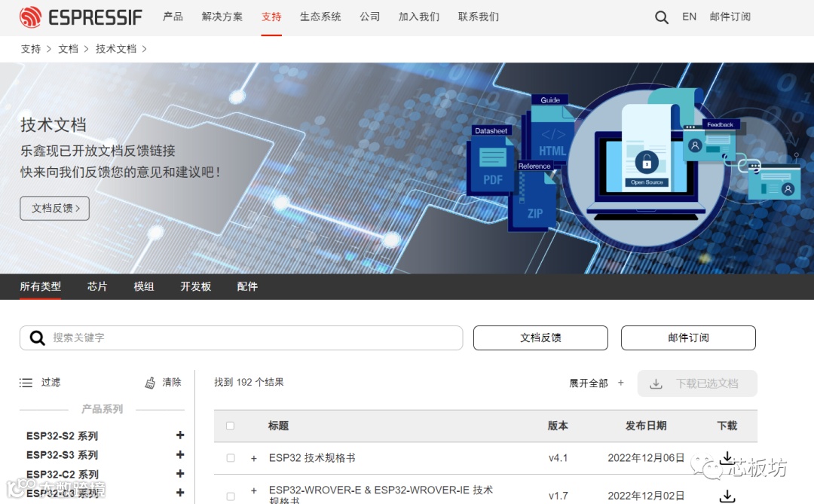Click 清除 to clear filters
The width and height of the screenshot is (814, 504).
coord(171,383)
